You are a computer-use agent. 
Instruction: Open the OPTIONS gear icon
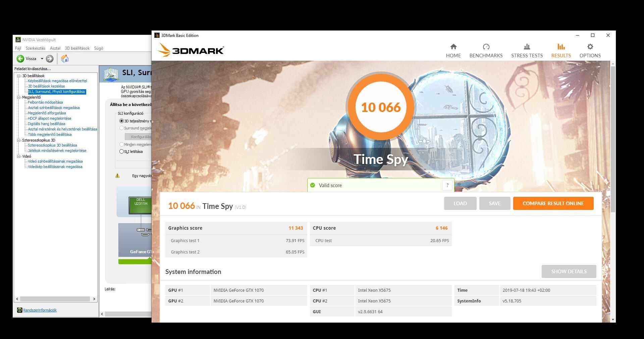click(590, 47)
